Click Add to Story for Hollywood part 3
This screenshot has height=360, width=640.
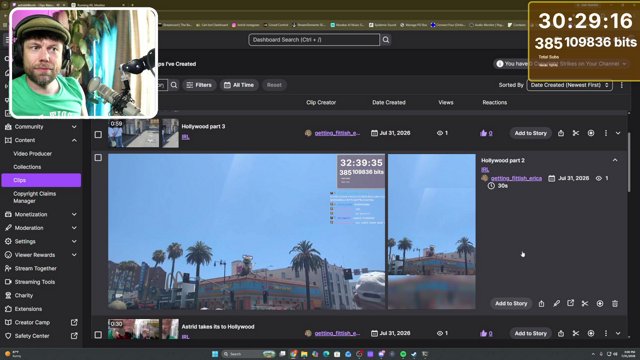530,133
